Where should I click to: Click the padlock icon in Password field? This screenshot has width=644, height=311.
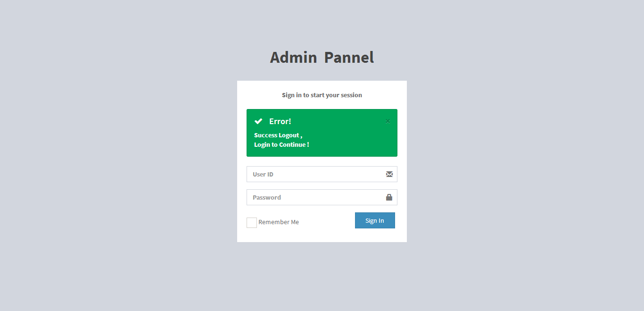click(389, 197)
